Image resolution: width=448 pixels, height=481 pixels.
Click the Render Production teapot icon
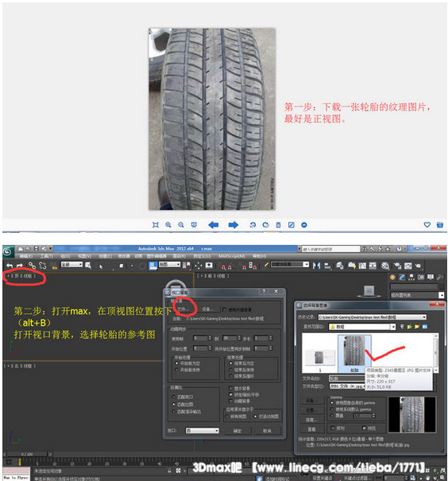click(418, 266)
